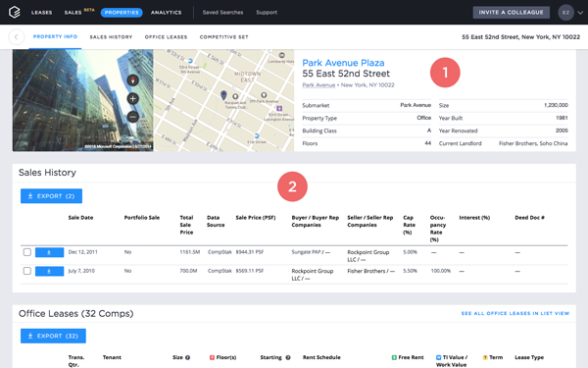Open Size column info tooltip icon

(x=187, y=357)
